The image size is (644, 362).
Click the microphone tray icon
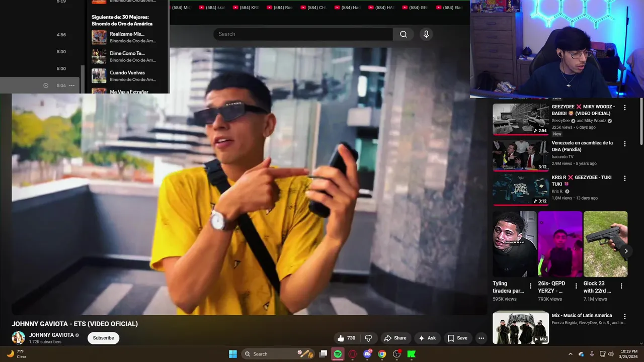(x=592, y=354)
